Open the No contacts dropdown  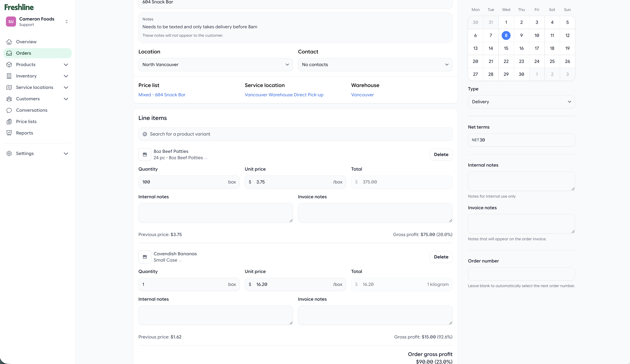click(x=375, y=65)
